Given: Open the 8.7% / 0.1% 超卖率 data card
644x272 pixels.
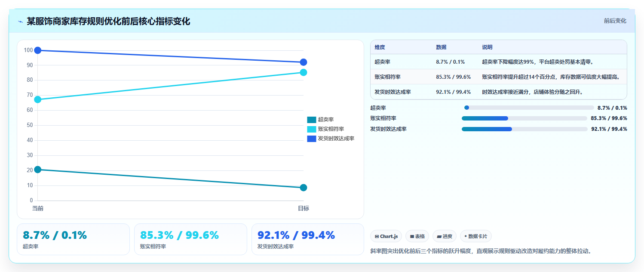Looking at the screenshot, I should [73, 239].
